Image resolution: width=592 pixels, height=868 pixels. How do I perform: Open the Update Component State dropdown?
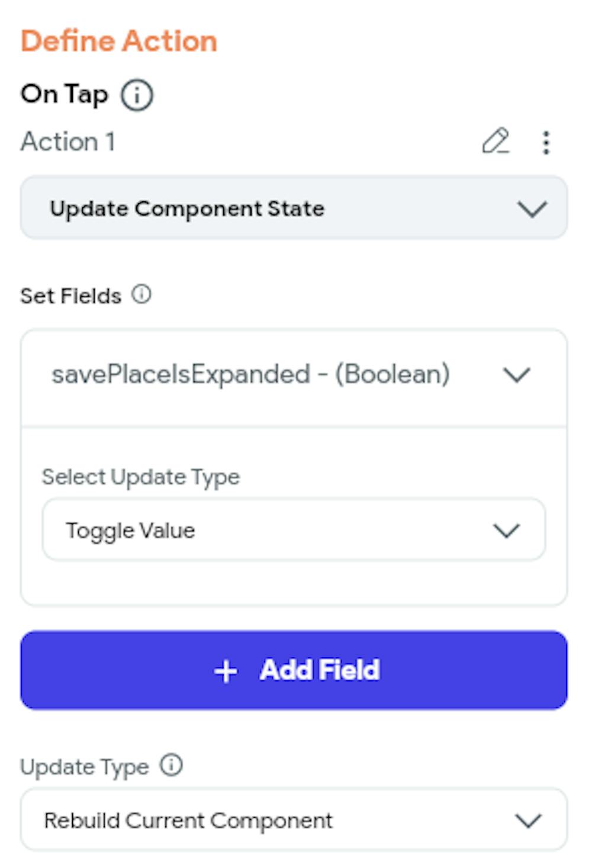tap(294, 208)
